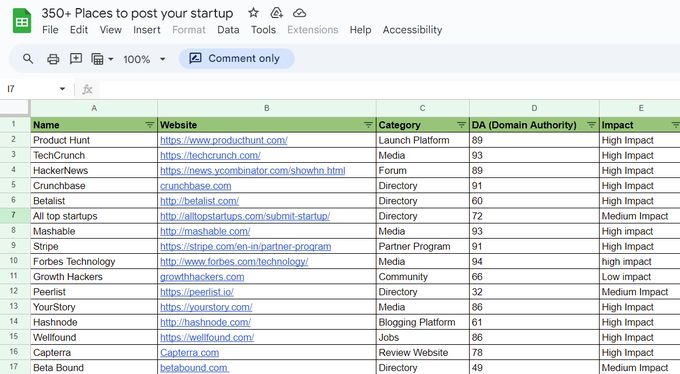
Task: Select the DA value 94 cell
Action: (534, 262)
